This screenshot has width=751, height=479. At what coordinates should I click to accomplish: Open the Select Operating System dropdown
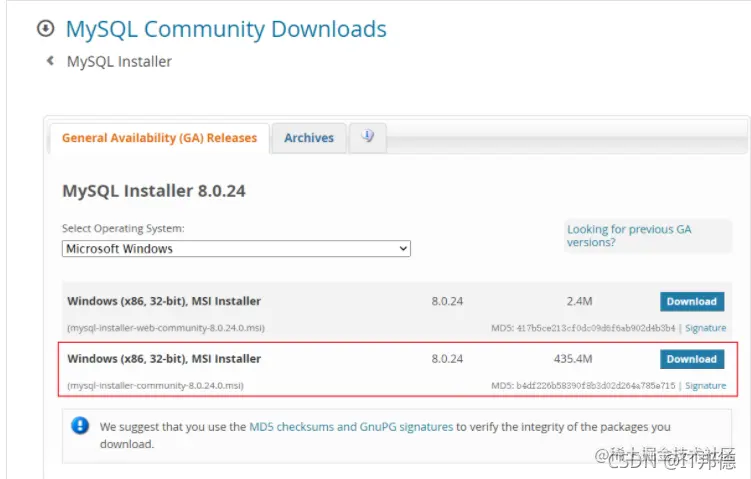pyautogui.click(x=236, y=249)
